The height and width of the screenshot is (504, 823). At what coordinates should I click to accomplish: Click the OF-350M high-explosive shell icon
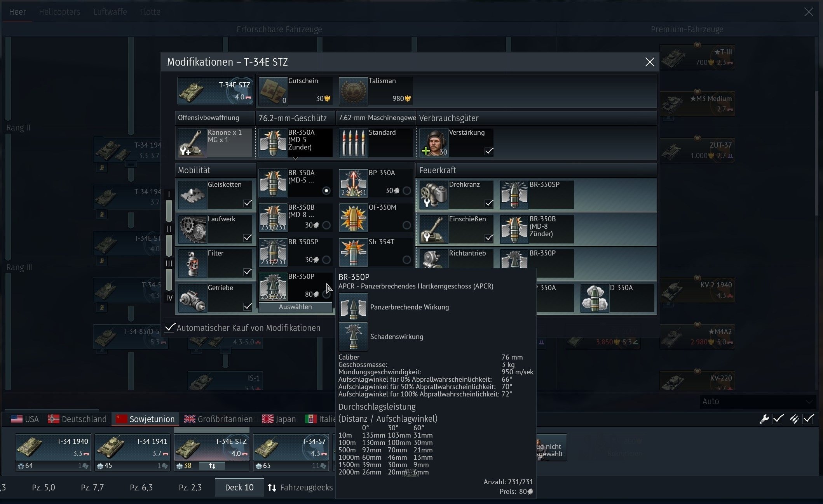pyautogui.click(x=353, y=218)
